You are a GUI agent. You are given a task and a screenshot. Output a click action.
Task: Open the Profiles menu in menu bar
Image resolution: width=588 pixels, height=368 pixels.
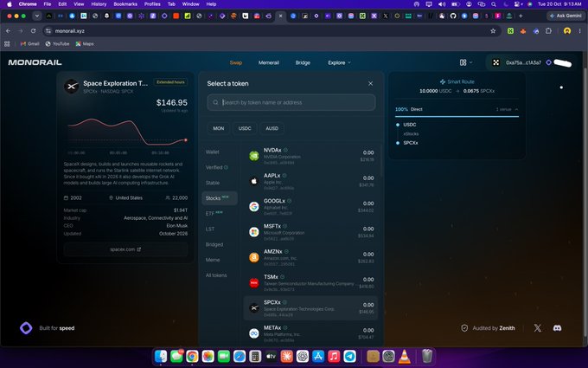click(x=152, y=4)
